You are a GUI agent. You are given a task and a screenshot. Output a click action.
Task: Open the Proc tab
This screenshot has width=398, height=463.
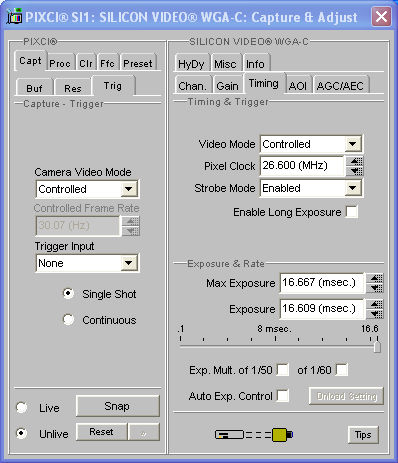60,63
